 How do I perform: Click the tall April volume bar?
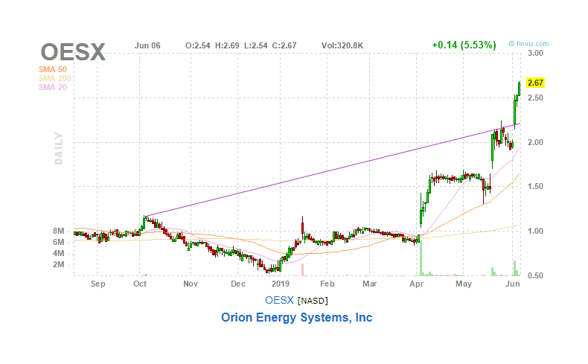click(421, 258)
